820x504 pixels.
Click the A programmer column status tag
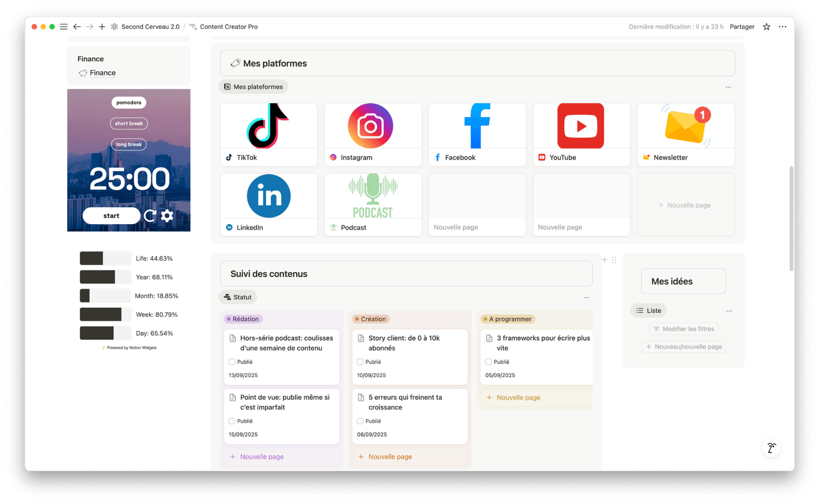507,319
